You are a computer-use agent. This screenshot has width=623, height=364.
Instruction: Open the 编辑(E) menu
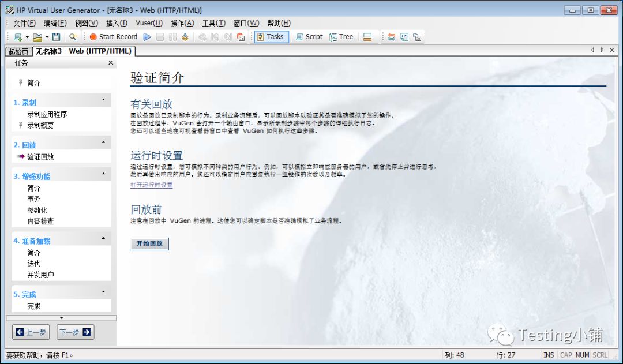55,24
